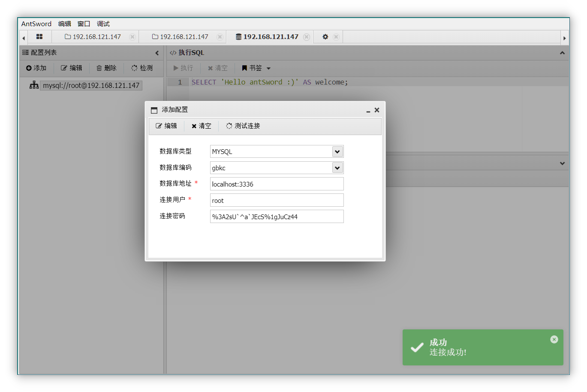The height and width of the screenshot is (392, 587).
Task: Click 测试连接 test connection button
Action: pos(243,126)
